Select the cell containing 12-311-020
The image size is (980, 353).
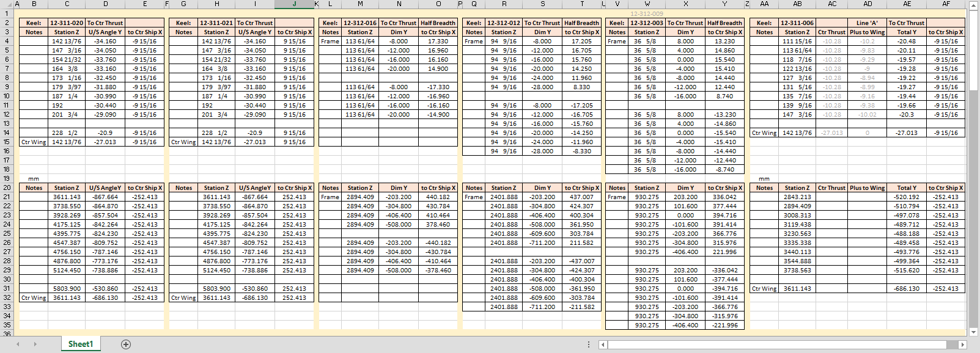click(x=67, y=23)
